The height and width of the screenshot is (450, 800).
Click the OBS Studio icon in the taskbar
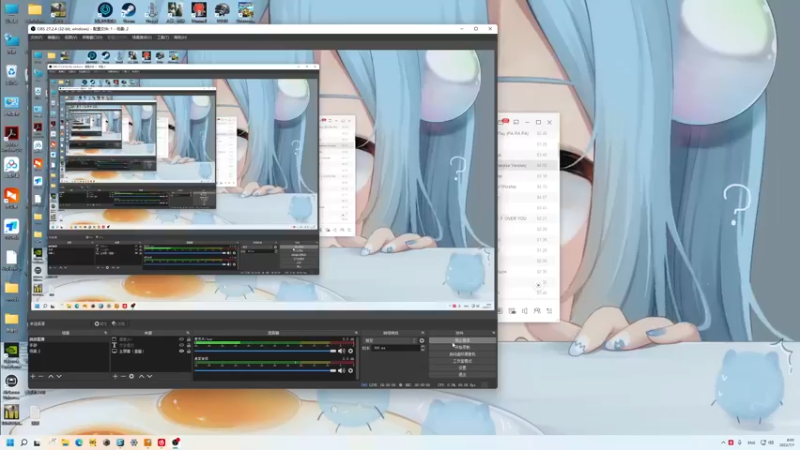click(176, 442)
